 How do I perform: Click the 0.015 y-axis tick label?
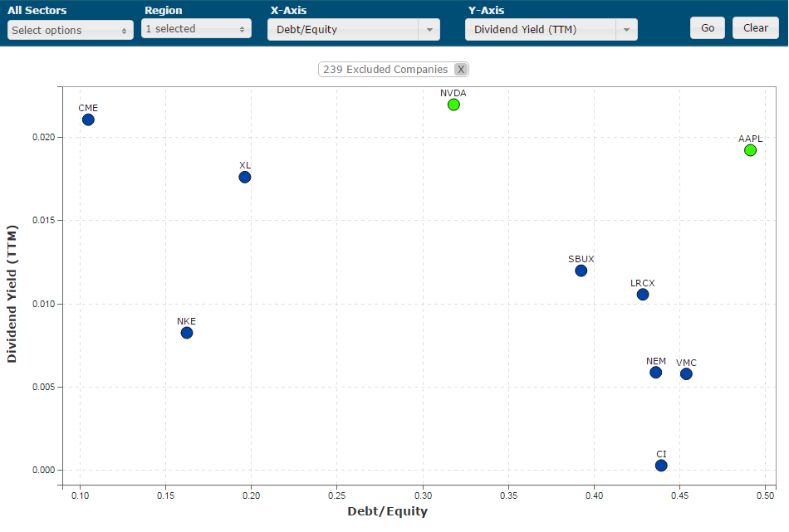click(44, 220)
